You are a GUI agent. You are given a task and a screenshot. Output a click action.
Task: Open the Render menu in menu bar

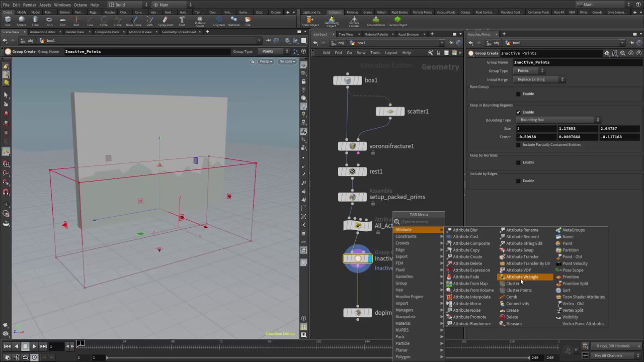[x=30, y=5]
